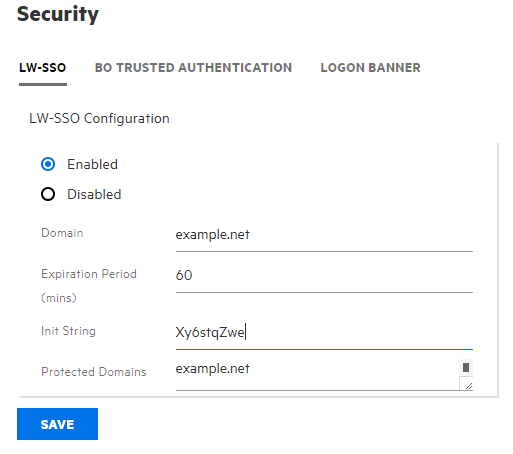Click the Security page title

click(x=58, y=15)
